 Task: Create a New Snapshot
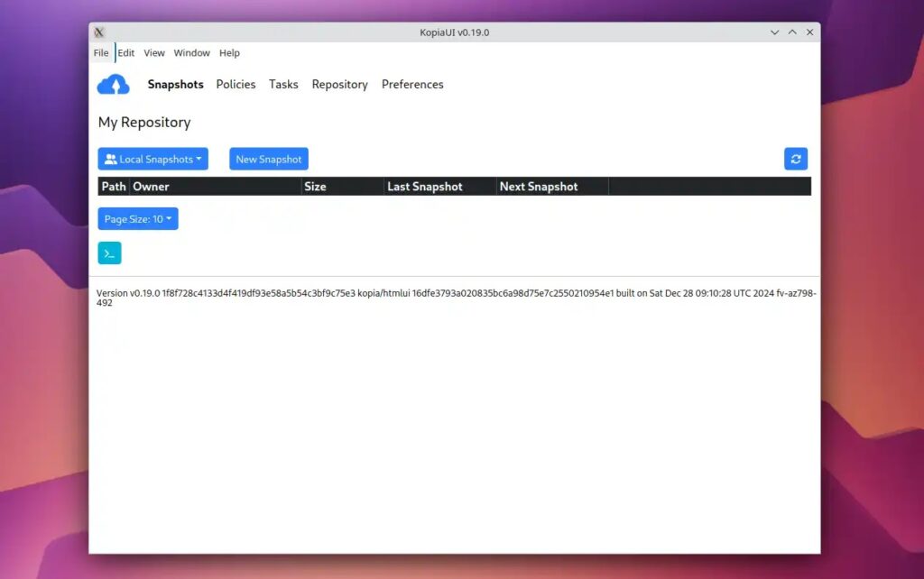click(x=269, y=160)
